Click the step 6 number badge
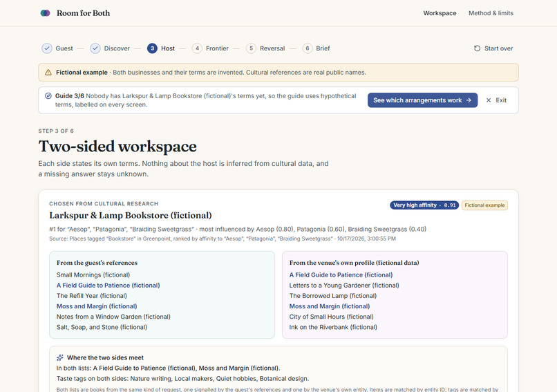Viewport: 557px width, 392px height. [x=308, y=48]
